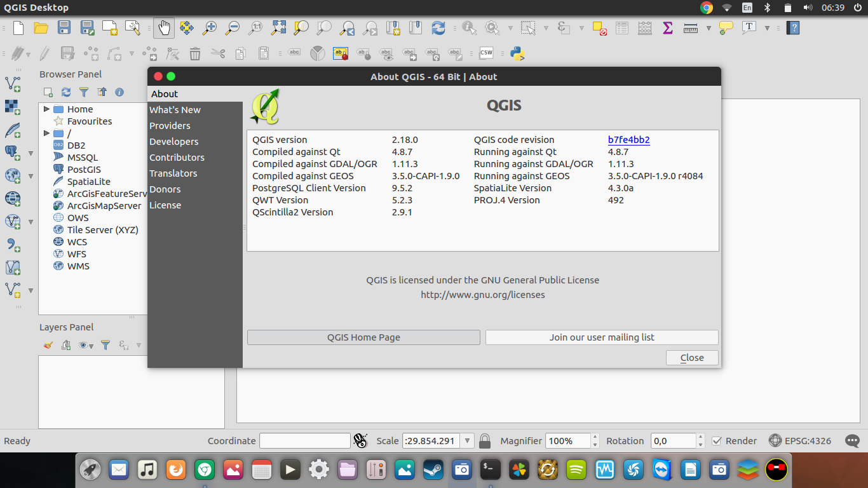Expand the root '/' folder in Browser

(46, 133)
